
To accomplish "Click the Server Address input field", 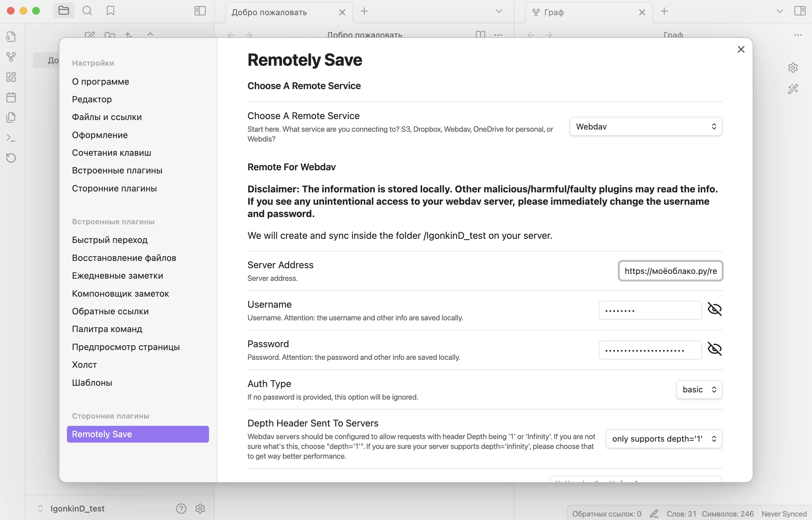I will point(670,271).
